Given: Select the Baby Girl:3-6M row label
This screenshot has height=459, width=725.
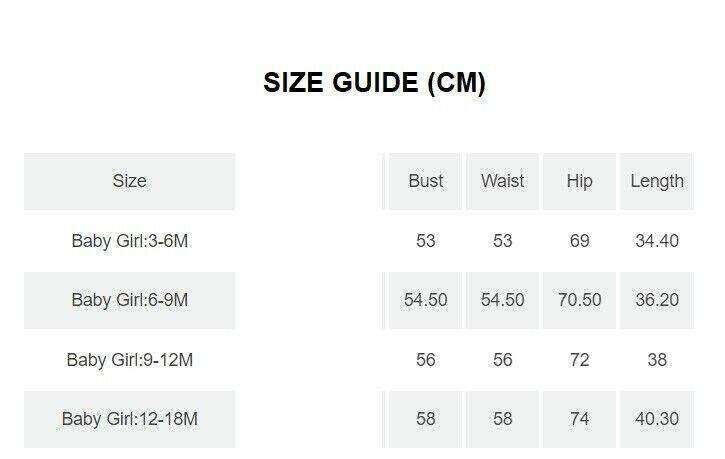Looking at the screenshot, I should [x=129, y=241].
